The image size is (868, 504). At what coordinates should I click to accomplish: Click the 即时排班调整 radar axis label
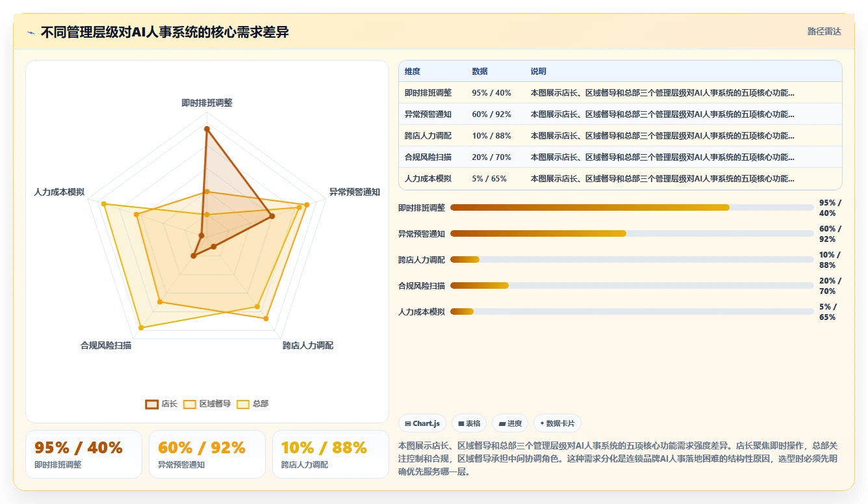207,103
